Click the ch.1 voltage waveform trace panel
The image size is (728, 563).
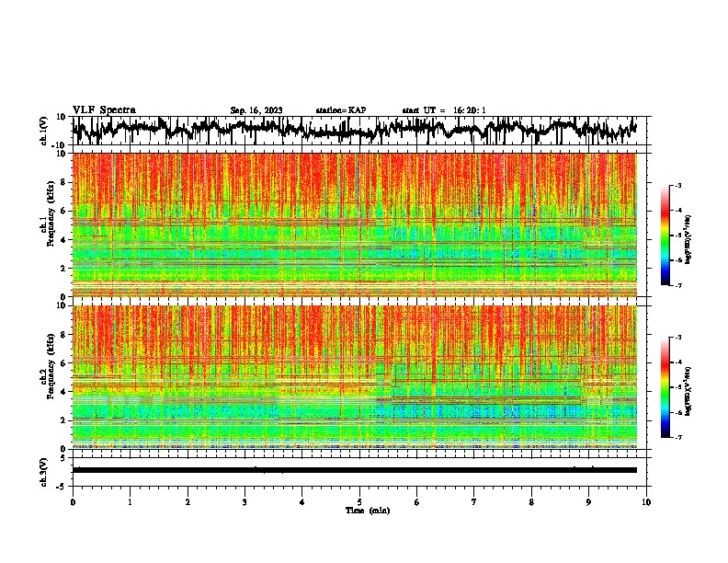click(x=359, y=131)
